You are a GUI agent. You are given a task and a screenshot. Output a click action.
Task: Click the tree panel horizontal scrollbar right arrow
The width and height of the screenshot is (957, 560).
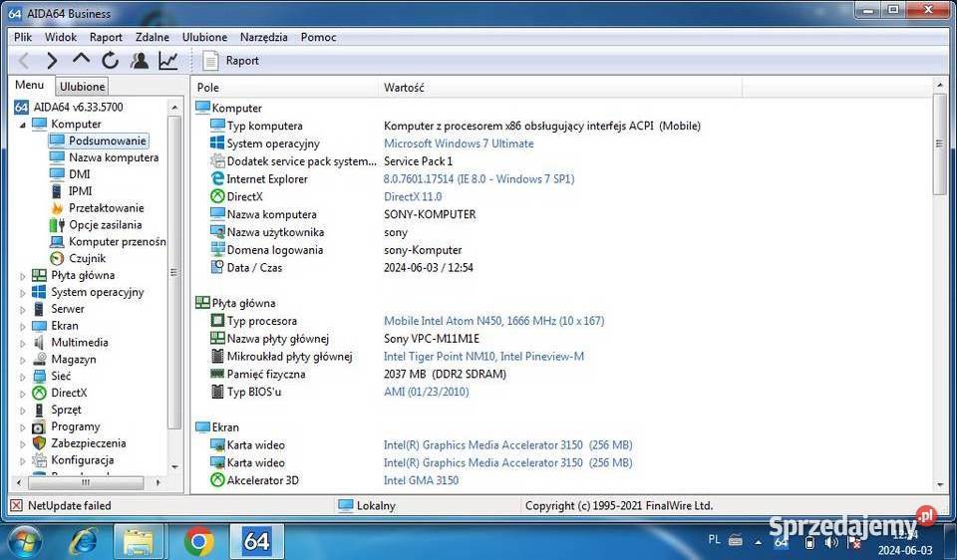[159, 482]
